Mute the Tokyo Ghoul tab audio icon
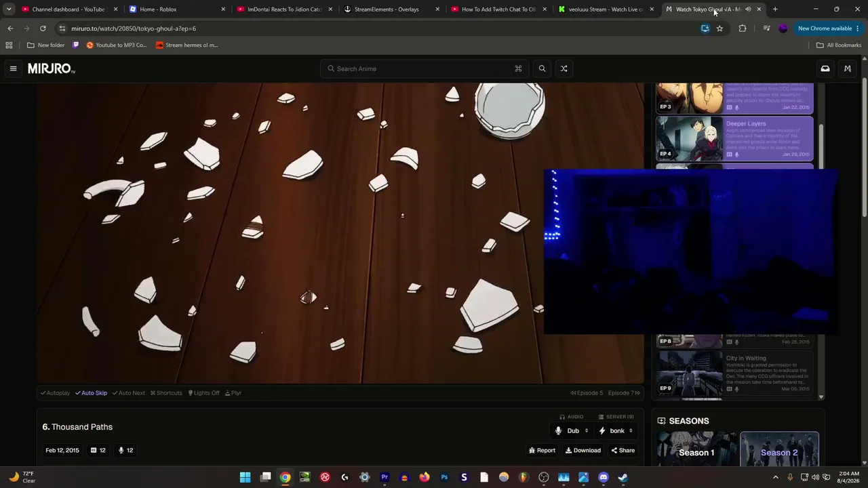Screen dimensions: 868x488 (x=748, y=9)
